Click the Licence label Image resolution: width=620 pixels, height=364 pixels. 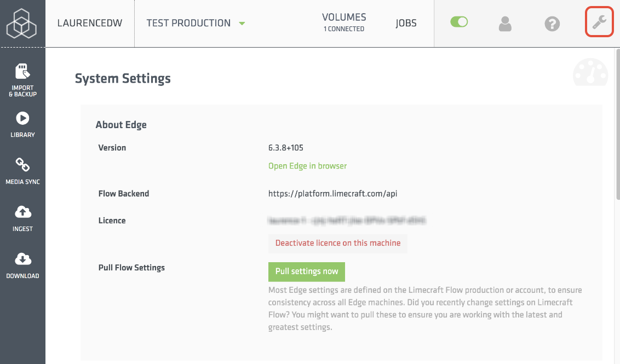112,221
